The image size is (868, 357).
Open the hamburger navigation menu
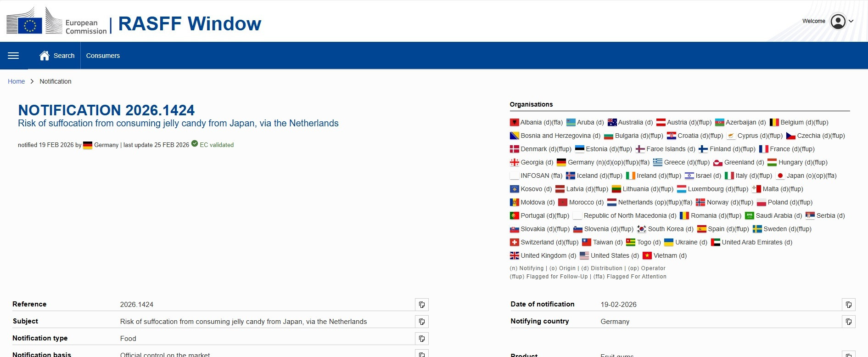pyautogui.click(x=13, y=56)
